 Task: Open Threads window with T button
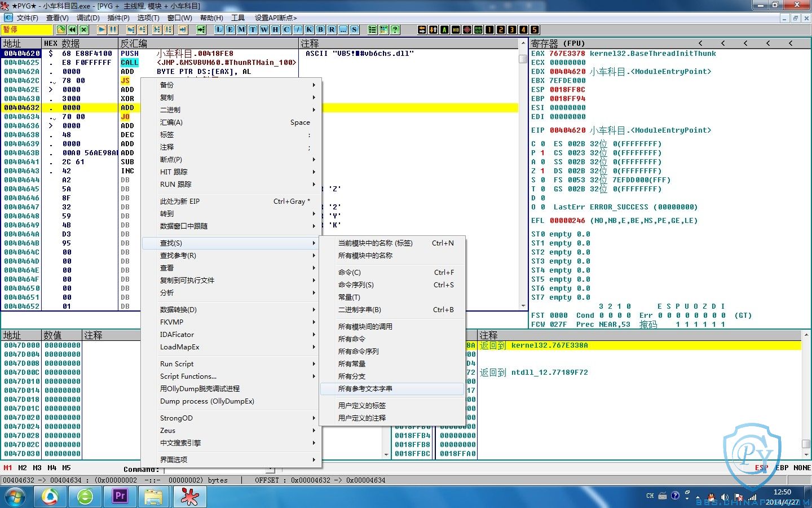(253, 29)
